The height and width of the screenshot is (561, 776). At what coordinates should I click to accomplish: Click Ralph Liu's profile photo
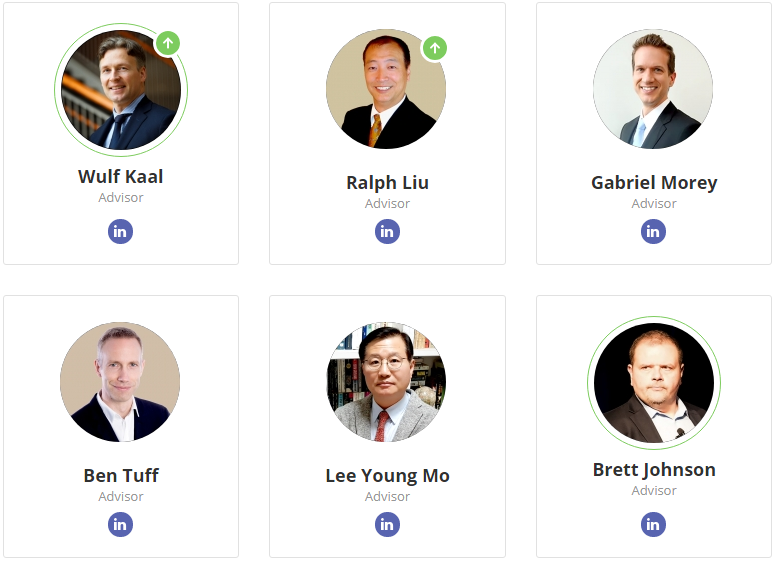click(386, 89)
